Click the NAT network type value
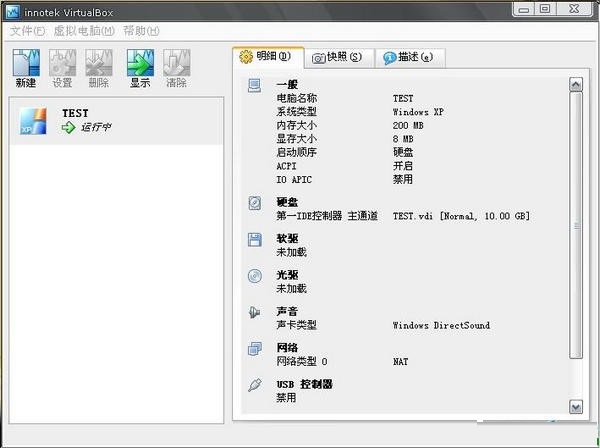This screenshot has height=448, width=600. (400, 362)
